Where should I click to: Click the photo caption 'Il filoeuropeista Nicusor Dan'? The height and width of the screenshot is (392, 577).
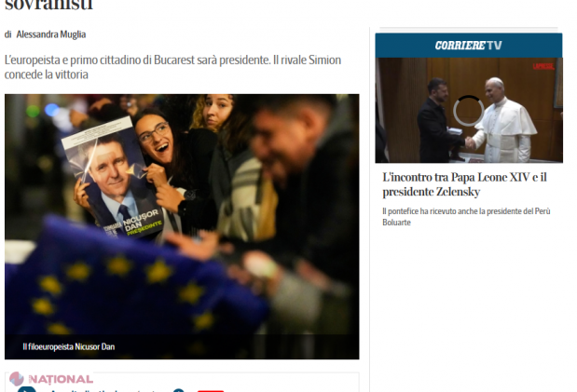[x=69, y=346]
